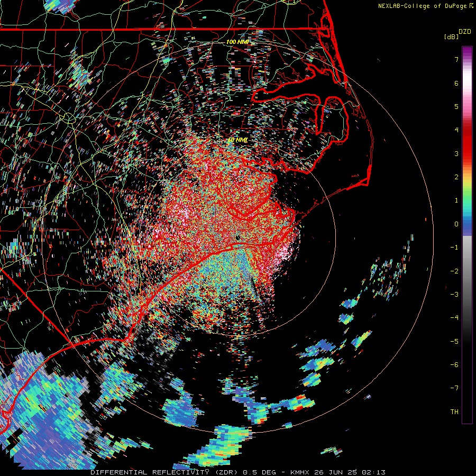
Task: Click the 100 NMI range ring label
Action: coord(237,42)
